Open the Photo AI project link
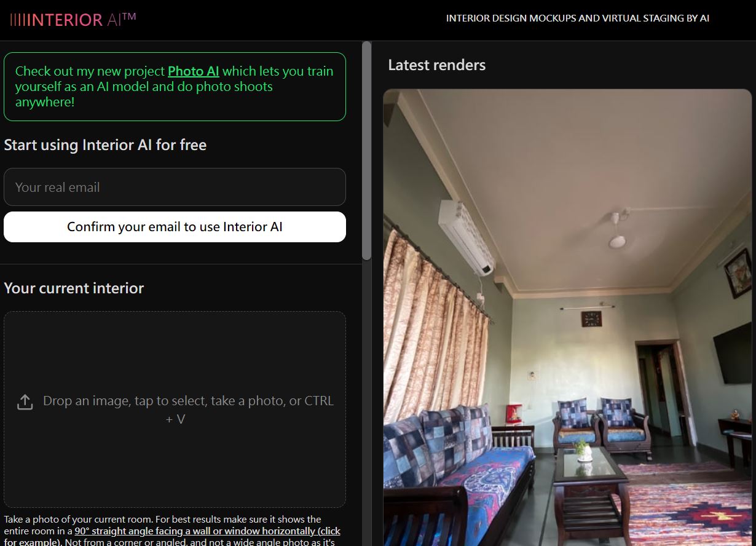 coord(194,71)
